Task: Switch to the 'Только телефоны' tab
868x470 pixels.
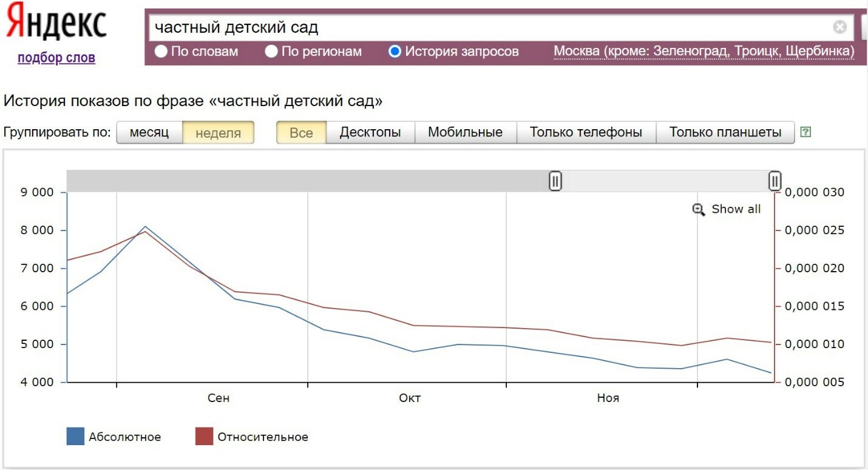Action: [x=586, y=132]
